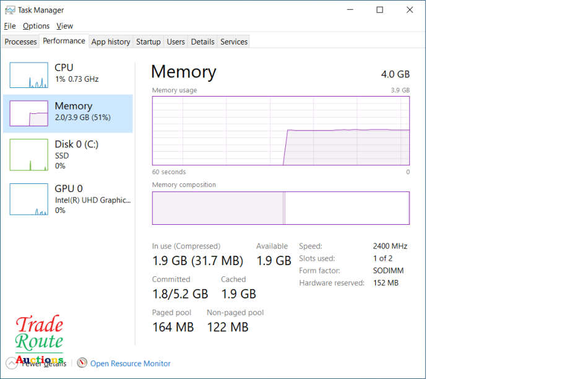The height and width of the screenshot is (379, 588).
Task: Open the Options menu
Action: point(36,26)
